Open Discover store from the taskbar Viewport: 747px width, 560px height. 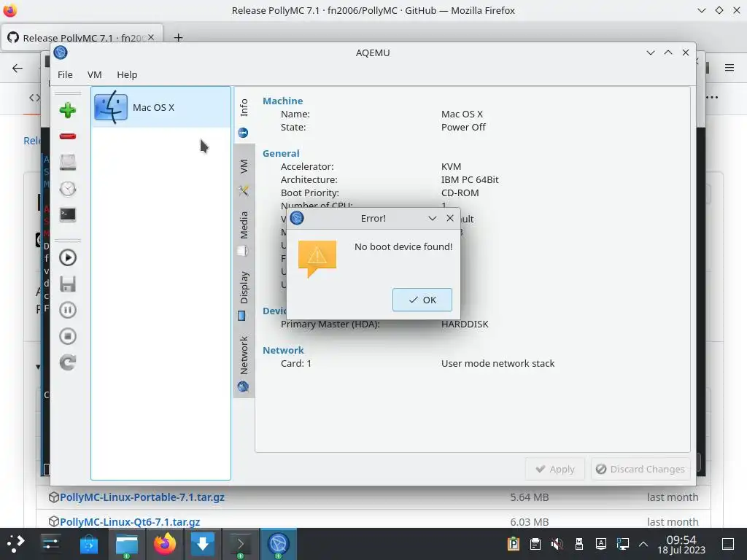click(88, 544)
